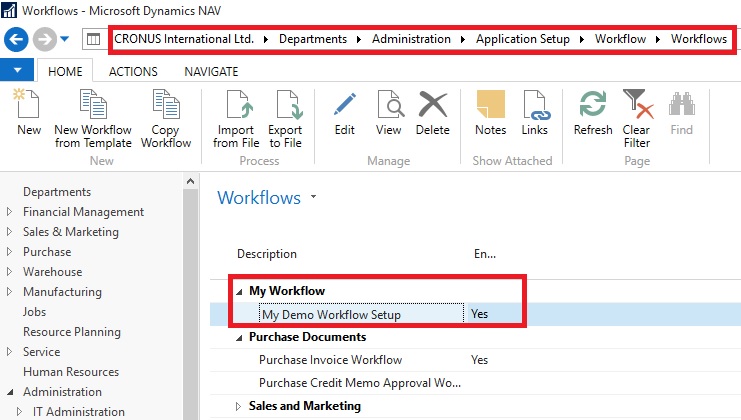Switch to the NAVIGATE ribbon tab

click(x=211, y=71)
